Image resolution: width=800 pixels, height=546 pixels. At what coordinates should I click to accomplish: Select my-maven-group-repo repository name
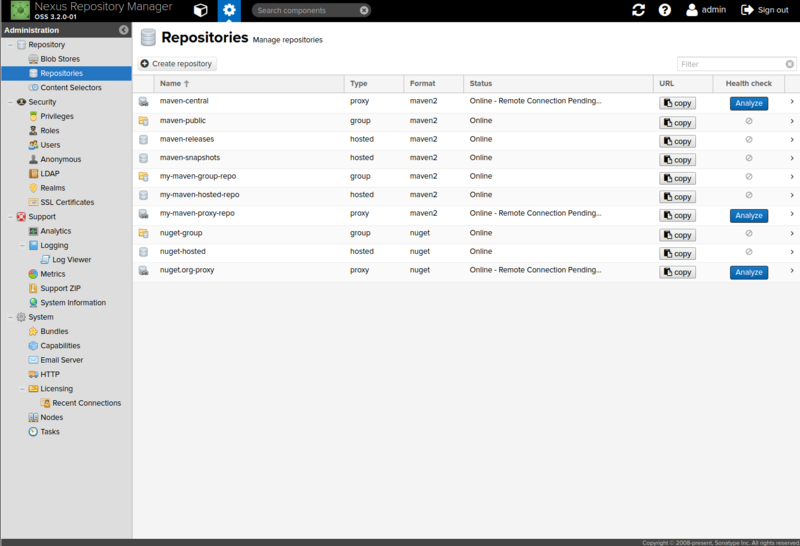click(x=198, y=176)
